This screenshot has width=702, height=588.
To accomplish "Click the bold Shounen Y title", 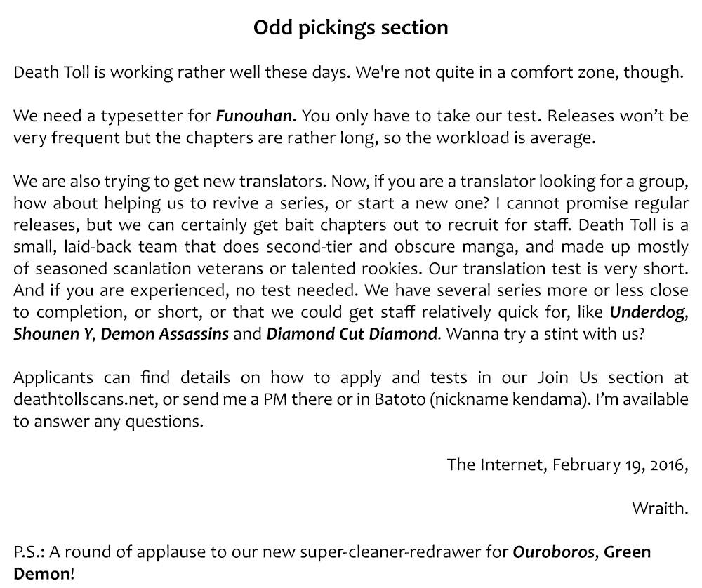I will (x=53, y=333).
